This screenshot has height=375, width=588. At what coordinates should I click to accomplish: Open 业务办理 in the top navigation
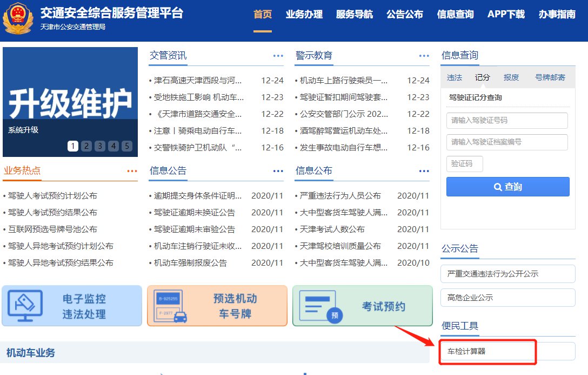(x=304, y=15)
